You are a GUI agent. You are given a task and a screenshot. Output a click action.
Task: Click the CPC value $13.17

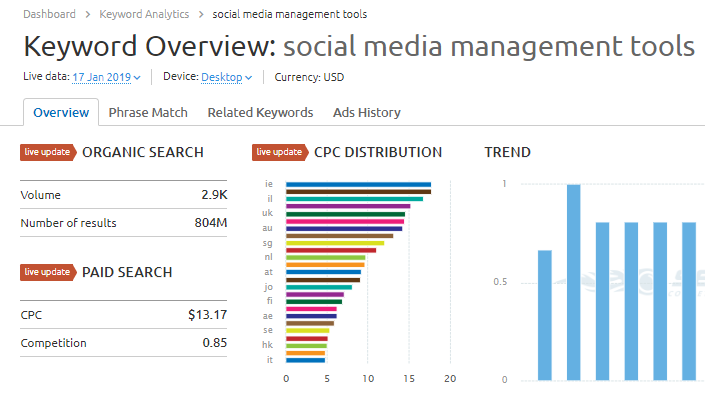[x=207, y=315]
